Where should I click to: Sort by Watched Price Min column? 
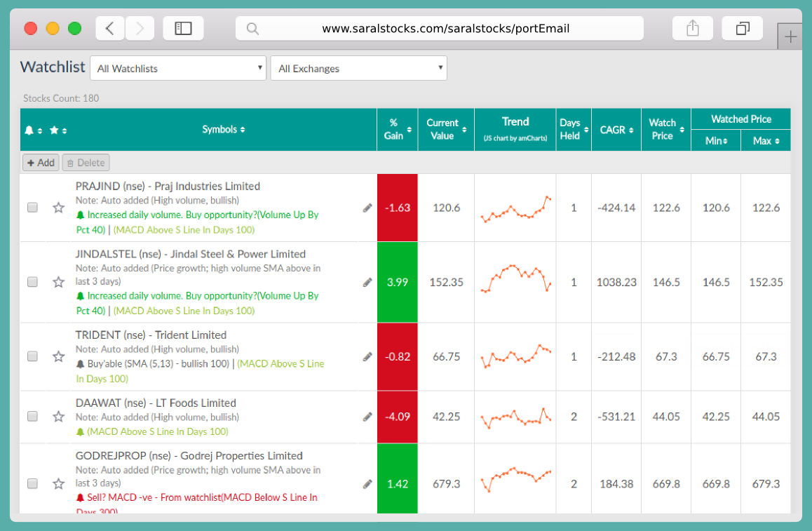click(716, 141)
